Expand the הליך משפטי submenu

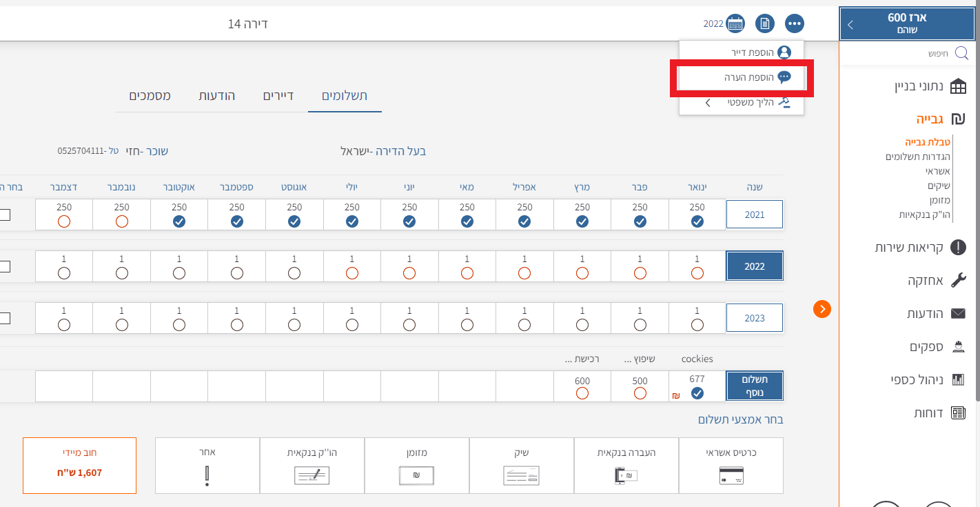coord(707,102)
